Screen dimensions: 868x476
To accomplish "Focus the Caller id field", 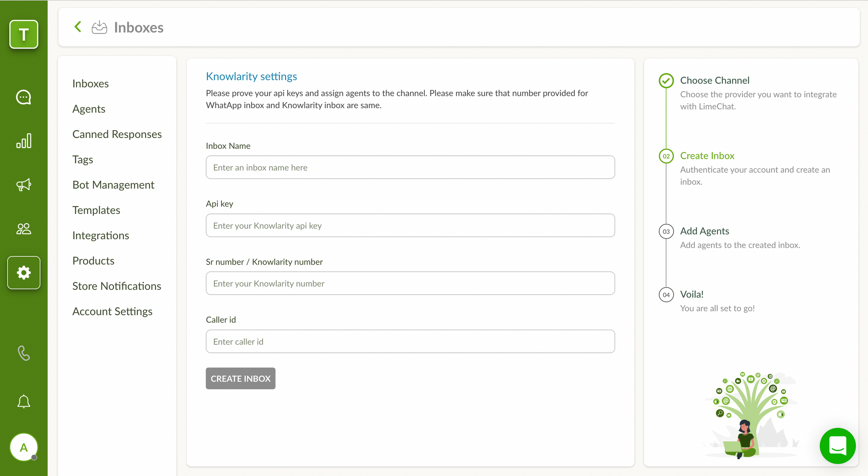I will click(410, 341).
